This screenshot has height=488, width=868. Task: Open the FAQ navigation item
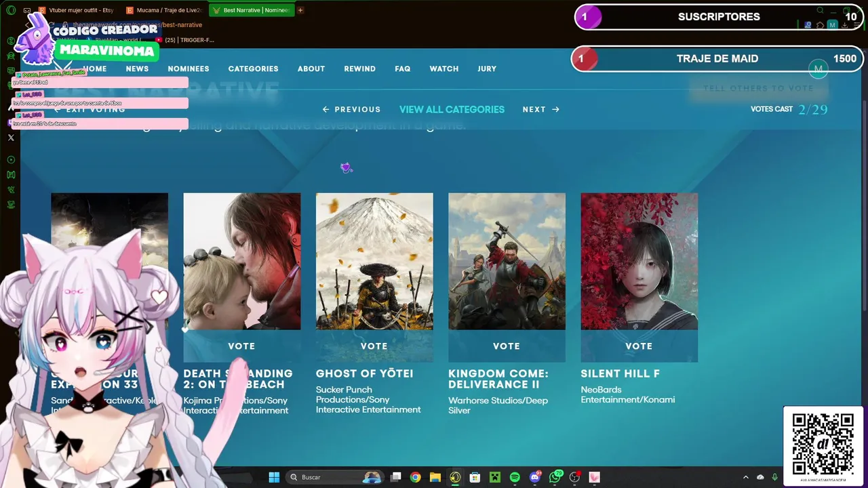[x=403, y=68]
